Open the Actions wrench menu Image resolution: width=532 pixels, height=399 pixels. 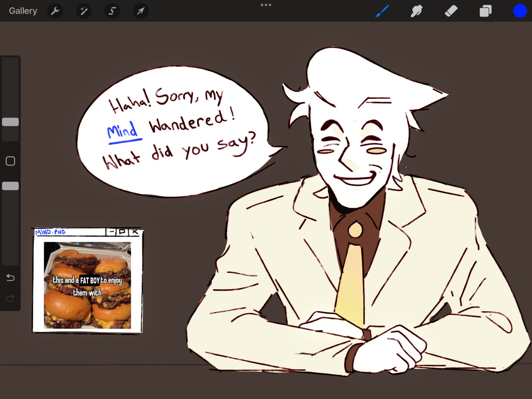(x=55, y=11)
